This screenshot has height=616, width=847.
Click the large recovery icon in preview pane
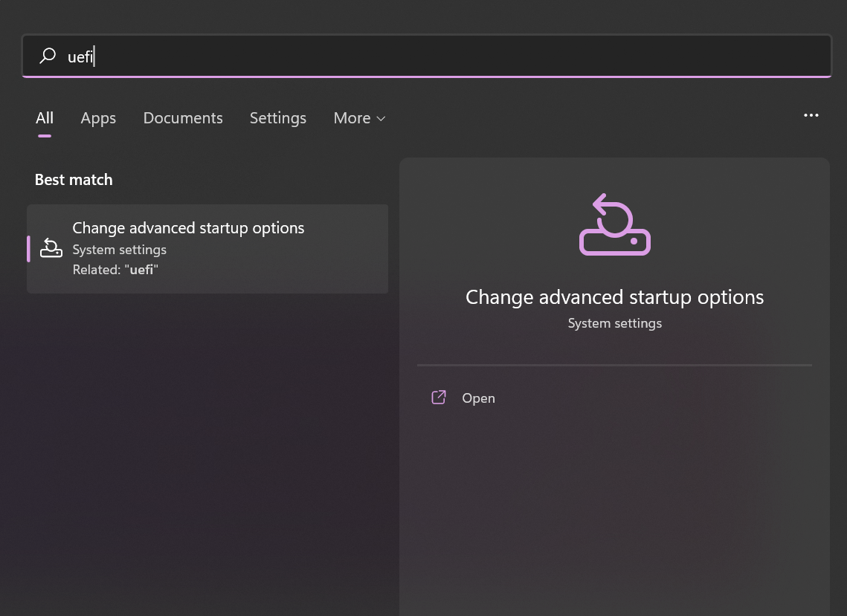[x=614, y=224]
